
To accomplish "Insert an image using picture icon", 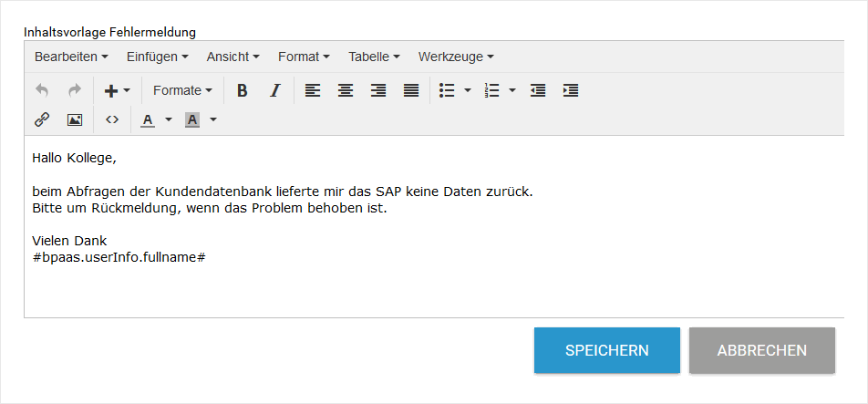I will click(x=75, y=119).
